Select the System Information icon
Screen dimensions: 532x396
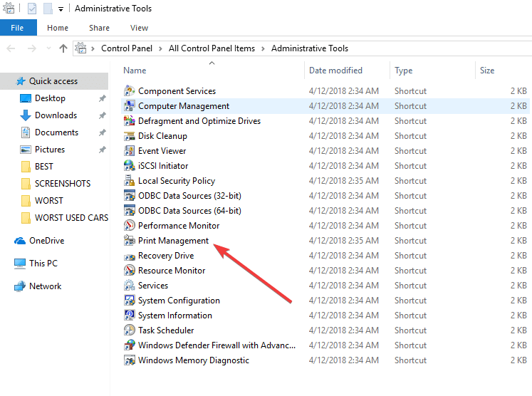[x=130, y=316]
